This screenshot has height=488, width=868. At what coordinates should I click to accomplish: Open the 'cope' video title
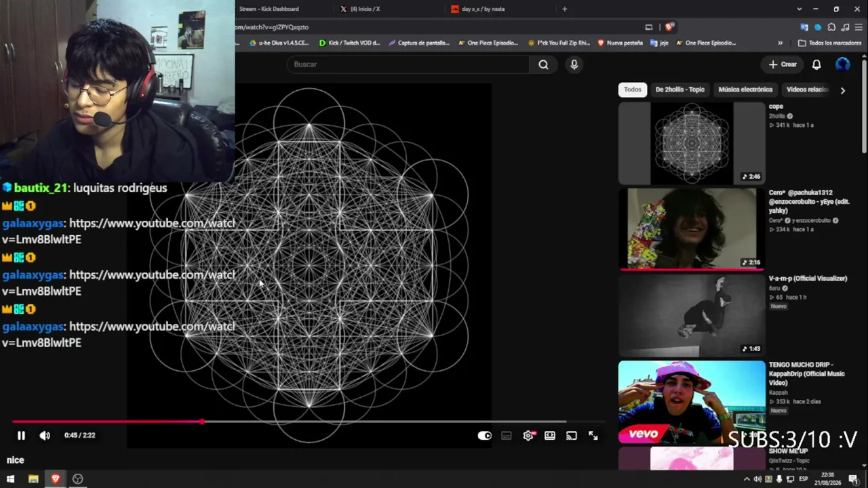[776, 106]
